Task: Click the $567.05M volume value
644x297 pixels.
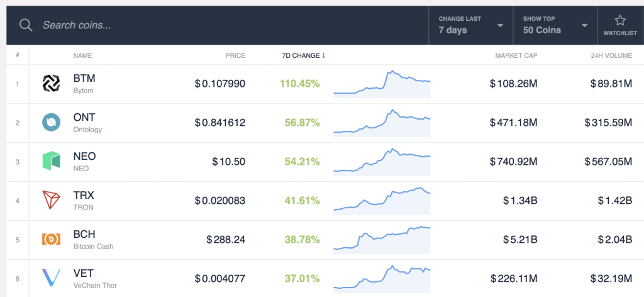Action: 609,162
